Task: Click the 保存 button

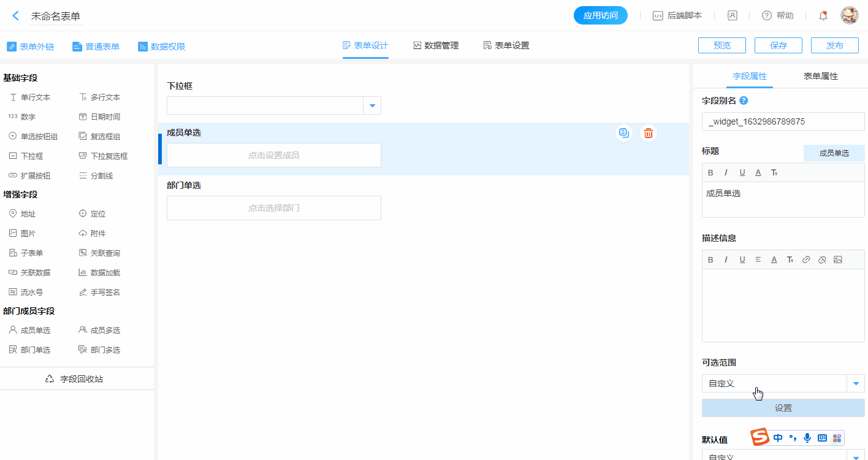Action: (x=778, y=45)
